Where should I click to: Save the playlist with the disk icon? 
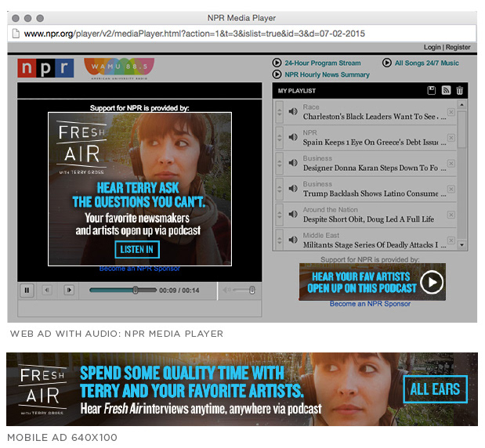coord(432,90)
